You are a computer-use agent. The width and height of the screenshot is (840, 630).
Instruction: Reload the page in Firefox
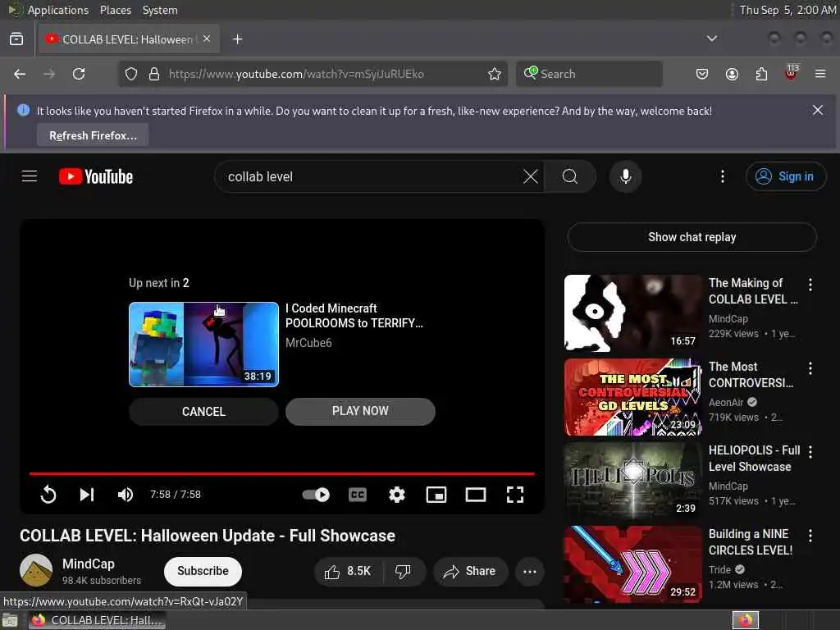(79, 74)
